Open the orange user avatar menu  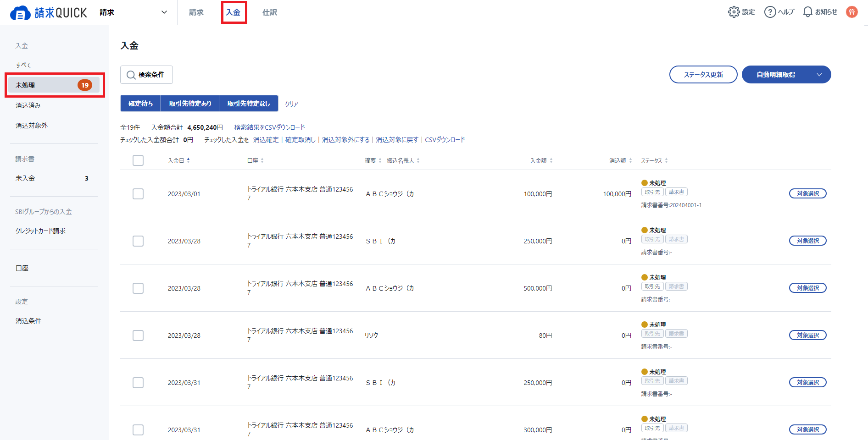(x=852, y=12)
